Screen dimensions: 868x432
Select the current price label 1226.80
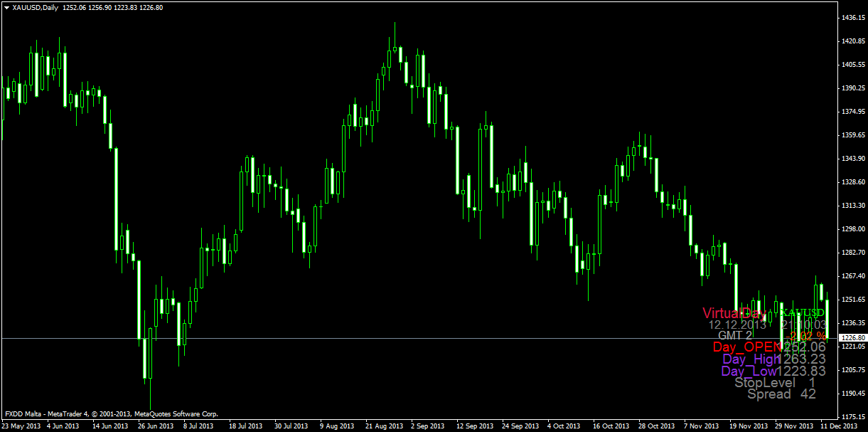(852, 338)
